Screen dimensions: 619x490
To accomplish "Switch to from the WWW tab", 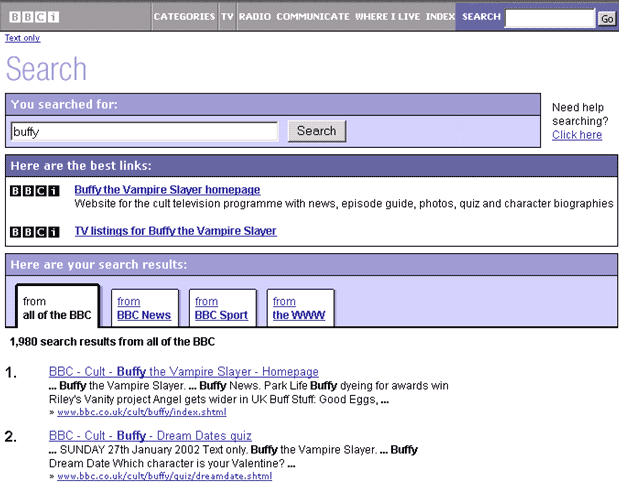I will [299, 308].
